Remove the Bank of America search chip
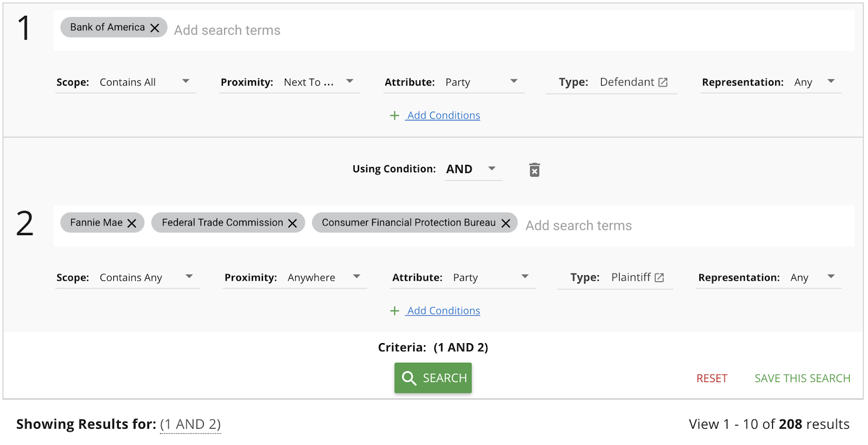Viewport: 868px width, 445px height. click(155, 28)
